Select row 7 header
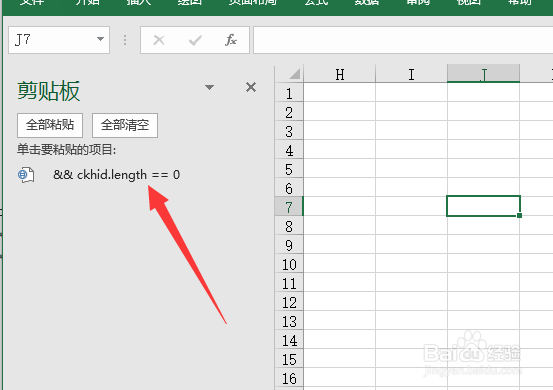 pyautogui.click(x=289, y=207)
